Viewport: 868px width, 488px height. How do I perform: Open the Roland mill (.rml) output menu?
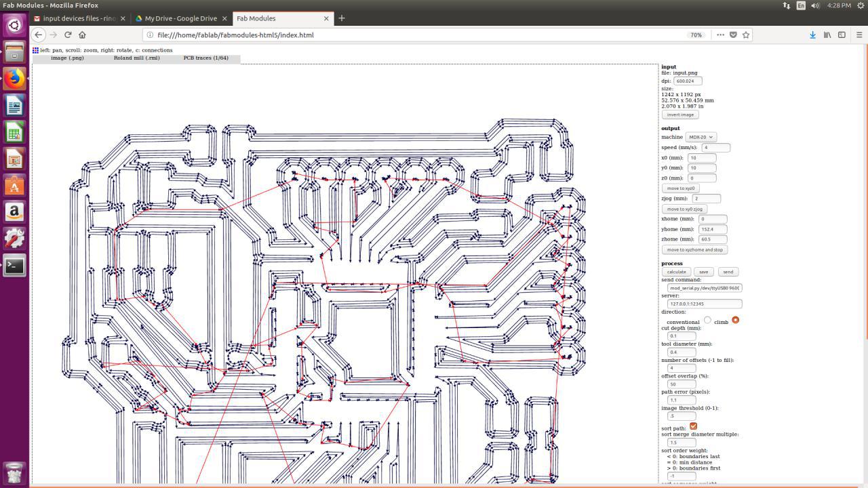136,58
